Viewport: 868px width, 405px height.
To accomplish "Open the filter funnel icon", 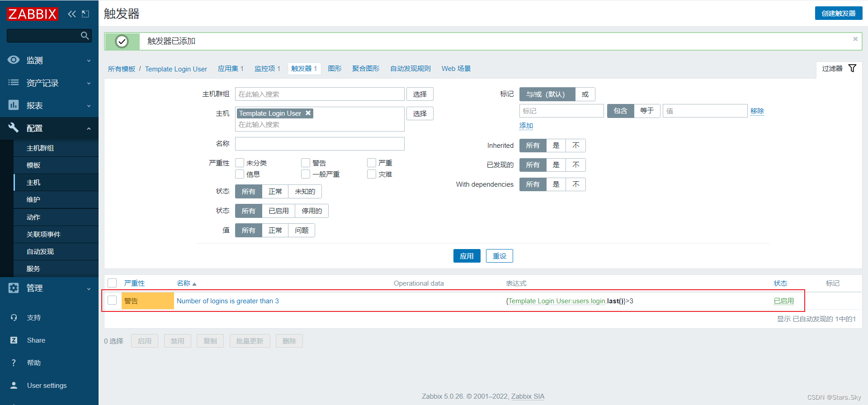I will [x=852, y=68].
